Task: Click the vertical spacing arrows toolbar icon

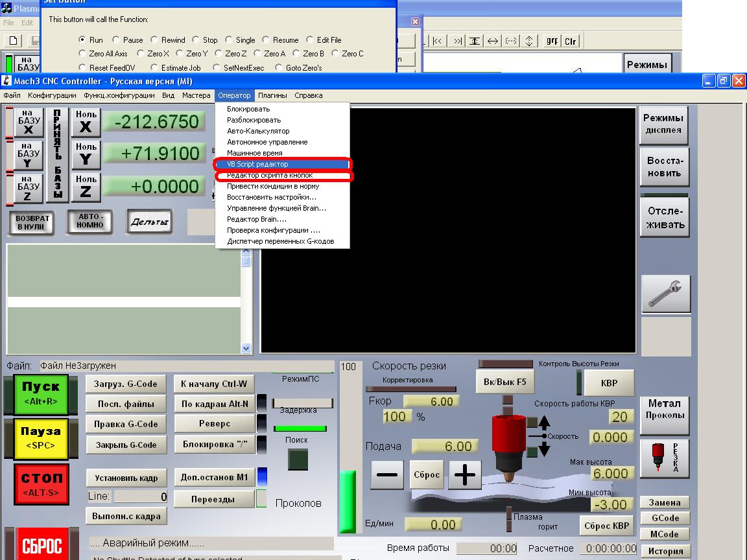Action: pos(529,41)
